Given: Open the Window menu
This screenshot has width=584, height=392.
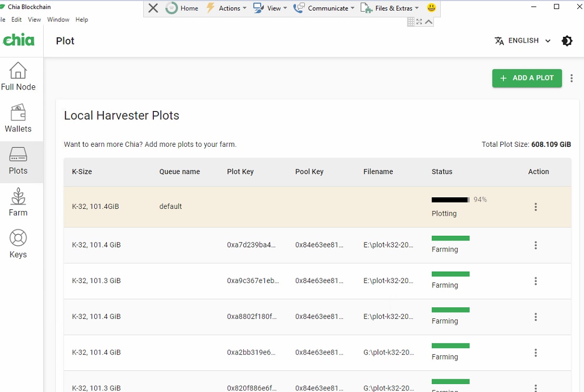Looking at the screenshot, I should pyautogui.click(x=58, y=19).
